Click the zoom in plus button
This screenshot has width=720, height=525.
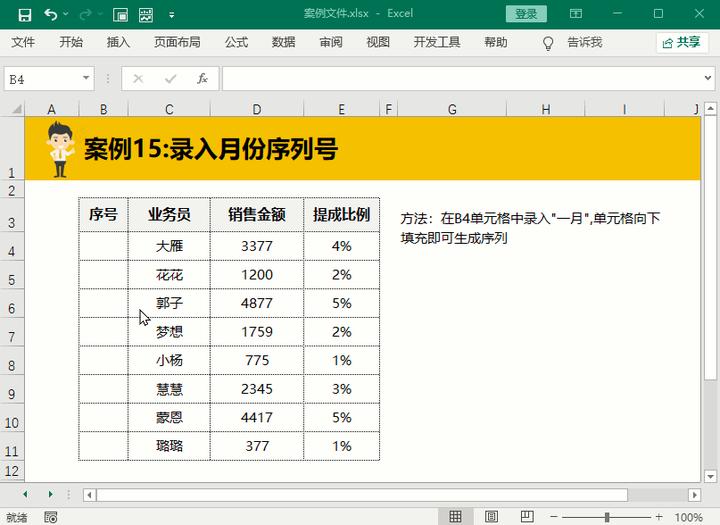click(x=657, y=517)
